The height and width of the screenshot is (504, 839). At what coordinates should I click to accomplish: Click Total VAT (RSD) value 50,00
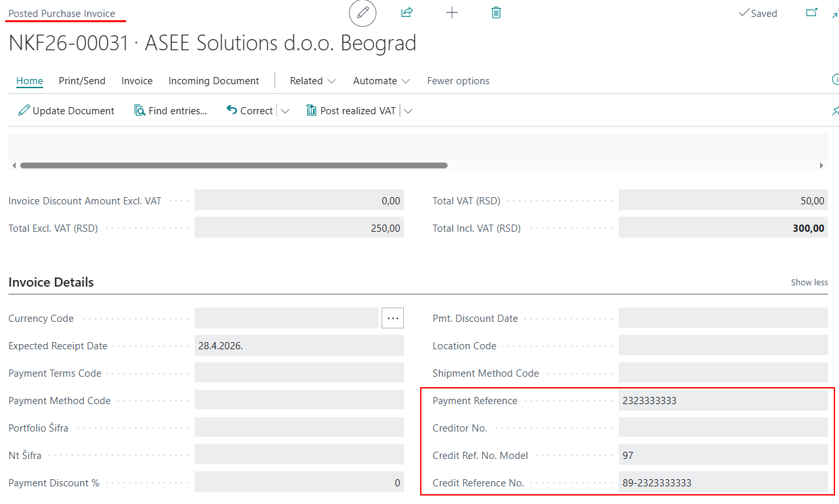click(723, 201)
